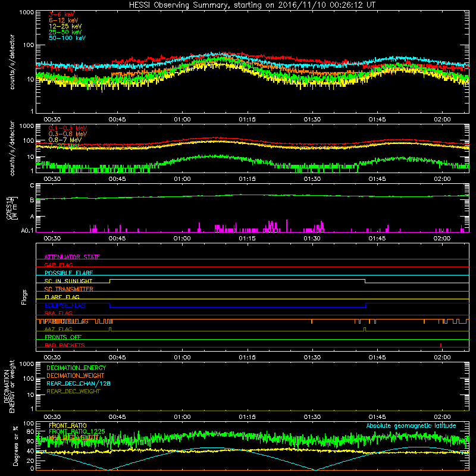Click the DECIMATION_WEIGHT legend label
The width and height of the screenshot is (476, 476).
pyautogui.click(x=76, y=375)
